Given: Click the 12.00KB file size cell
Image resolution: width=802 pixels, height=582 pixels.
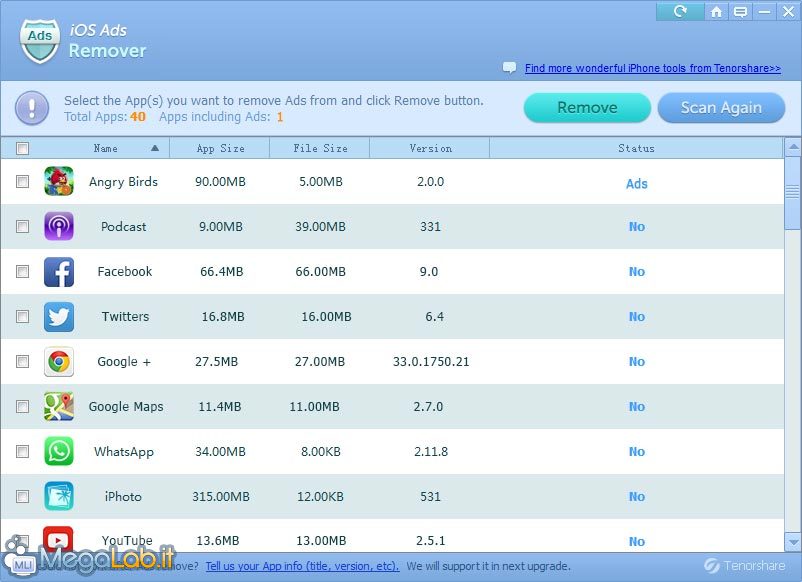Looking at the screenshot, I should (x=320, y=497).
